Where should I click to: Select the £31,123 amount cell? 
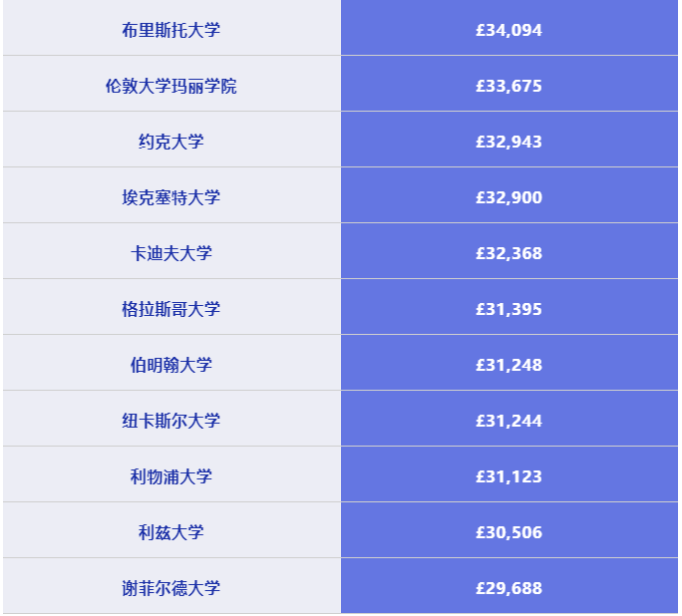[x=509, y=476]
